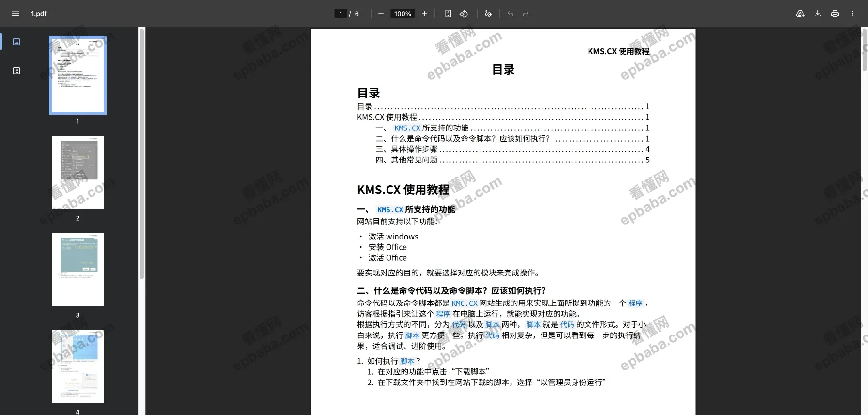Image resolution: width=868 pixels, height=415 pixels.
Task: Select the draw annotation tool
Action: [488, 14]
